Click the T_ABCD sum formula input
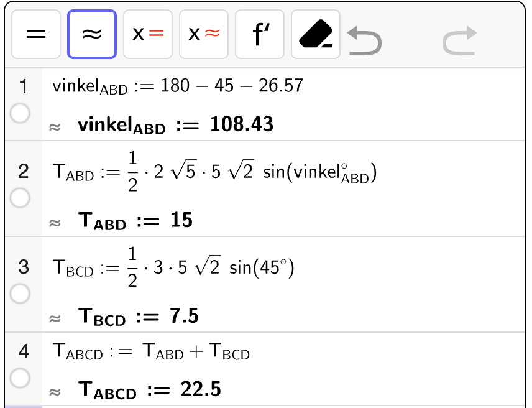 click(151, 351)
